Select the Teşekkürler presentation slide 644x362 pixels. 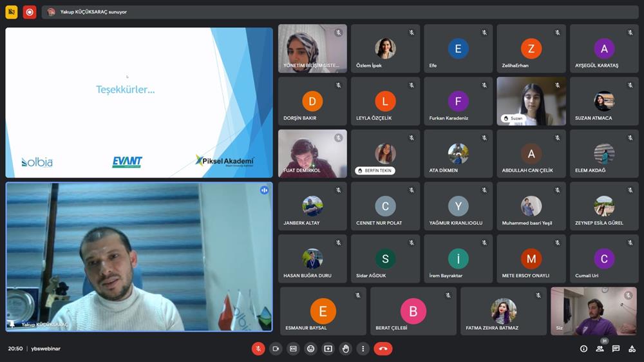pyautogui.click(x=139, y=102)
